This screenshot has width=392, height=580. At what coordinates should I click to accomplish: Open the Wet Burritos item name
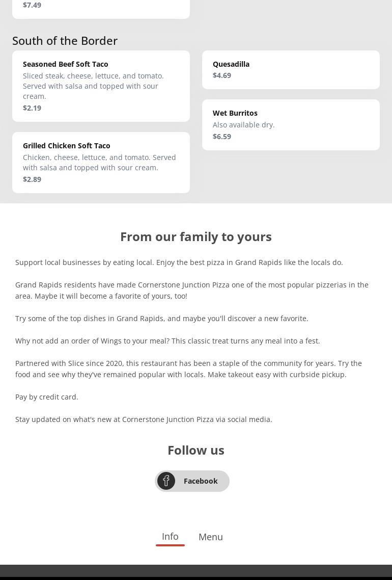(235, 113)
